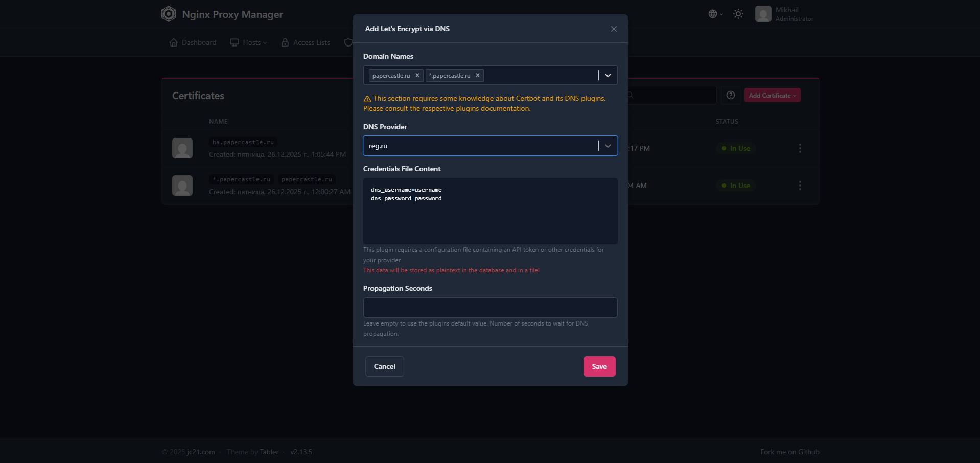Expand the Hosts menu
980x463 pixels.
click(248, 42)
